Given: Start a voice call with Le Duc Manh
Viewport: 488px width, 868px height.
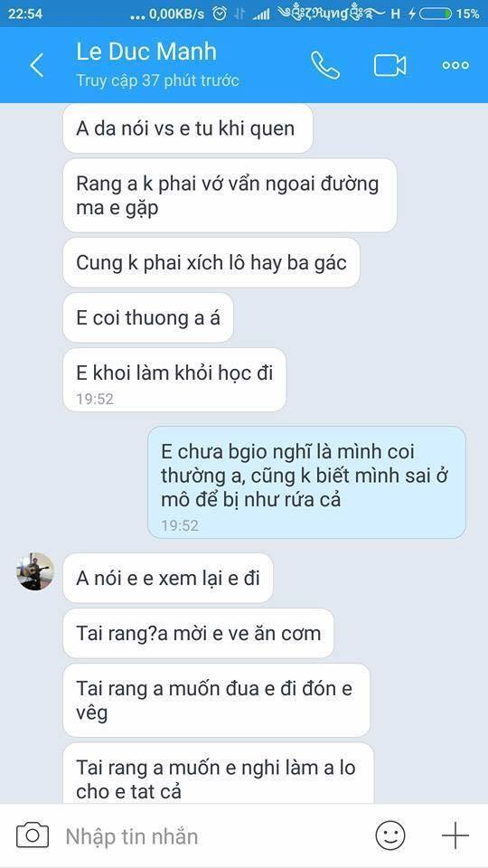Looking at the screenshot, I should click(x=324, y=65).
